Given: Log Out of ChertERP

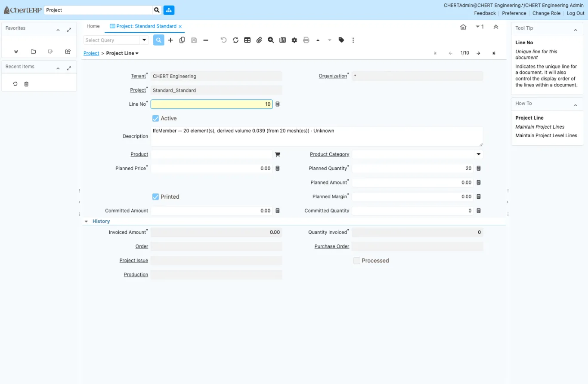Looking at the screenshot, I should tap(576, 13).
